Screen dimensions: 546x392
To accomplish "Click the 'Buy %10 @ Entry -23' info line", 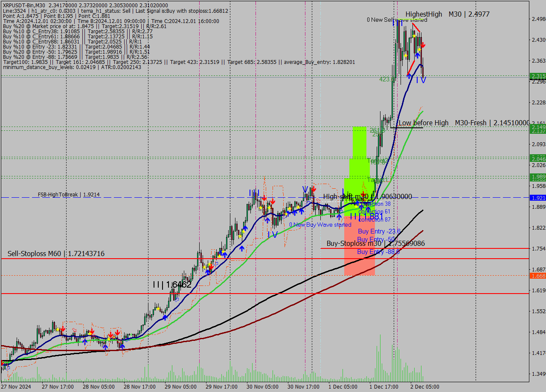I will click(76, 46).
